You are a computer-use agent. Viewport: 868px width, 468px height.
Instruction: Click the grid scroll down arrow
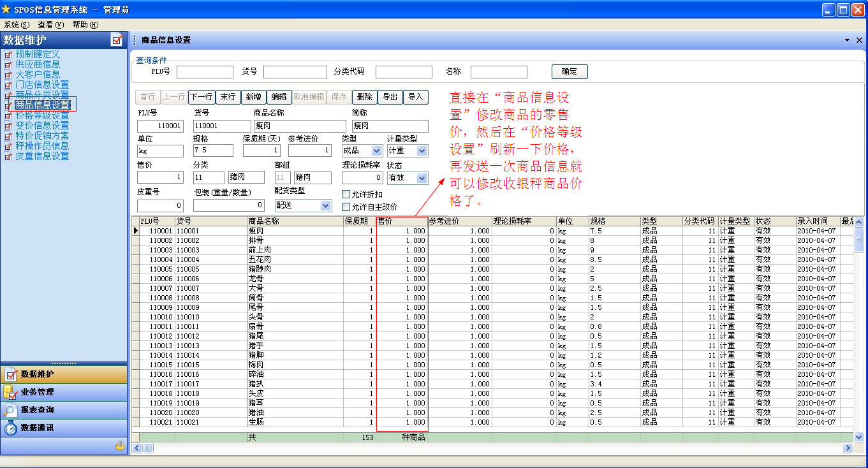858,437
